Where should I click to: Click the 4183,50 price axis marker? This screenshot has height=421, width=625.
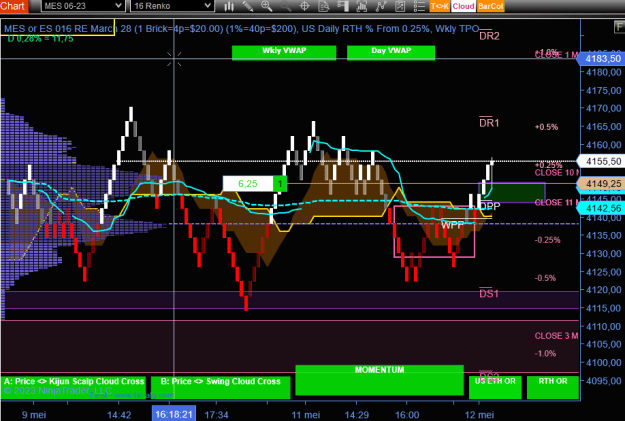click(x=602, y=59)
